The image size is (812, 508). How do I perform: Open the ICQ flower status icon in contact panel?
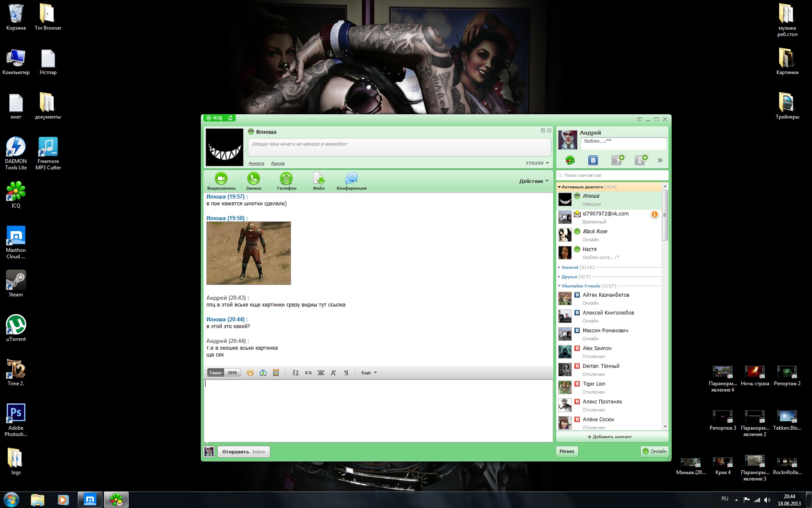pyautogui.click(x=570, y=160)
